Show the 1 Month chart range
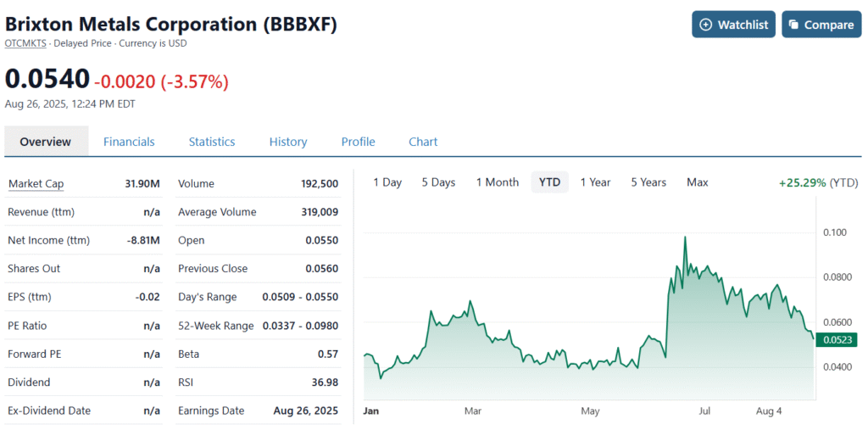Image resolution: width=868 pixels, height=430 pixels. [x=498, y=182]
